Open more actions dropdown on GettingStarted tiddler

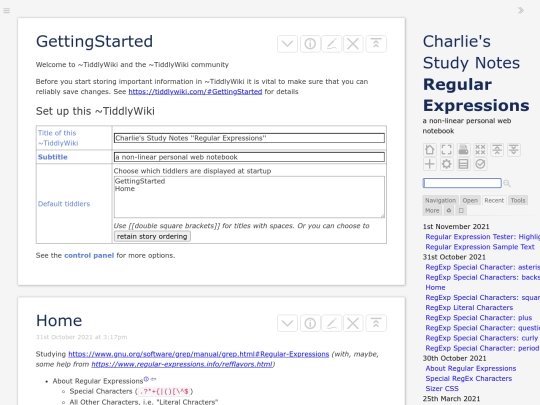click(287, 44)
